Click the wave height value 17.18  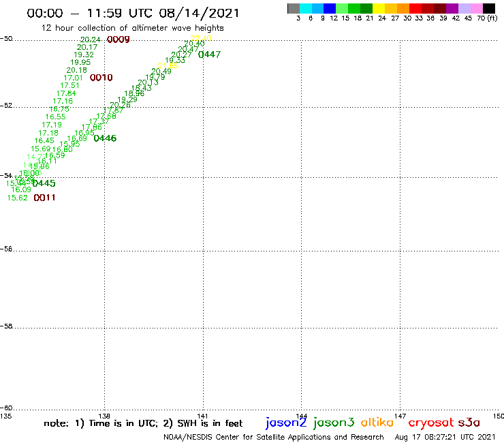pos(48,133)
